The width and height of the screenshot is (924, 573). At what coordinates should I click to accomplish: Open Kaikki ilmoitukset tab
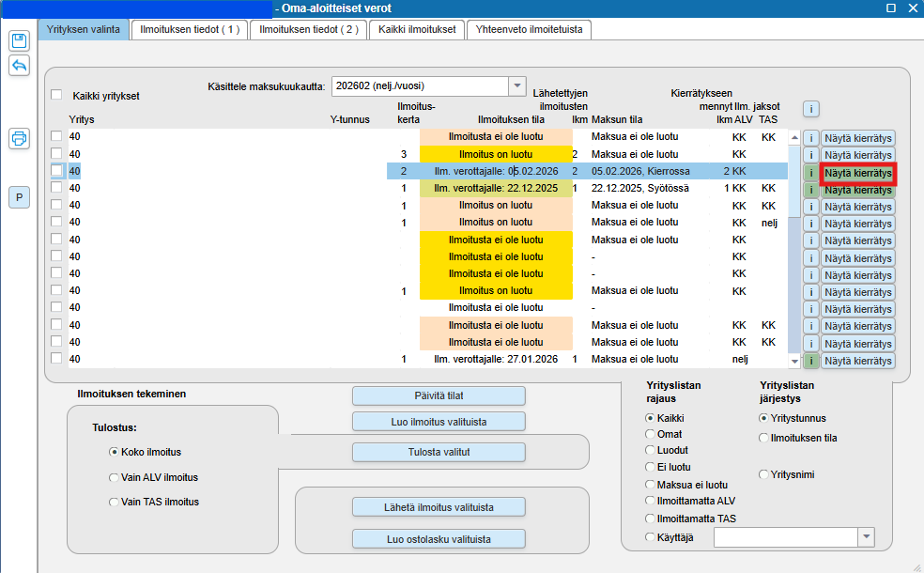(x=417, y=29)
